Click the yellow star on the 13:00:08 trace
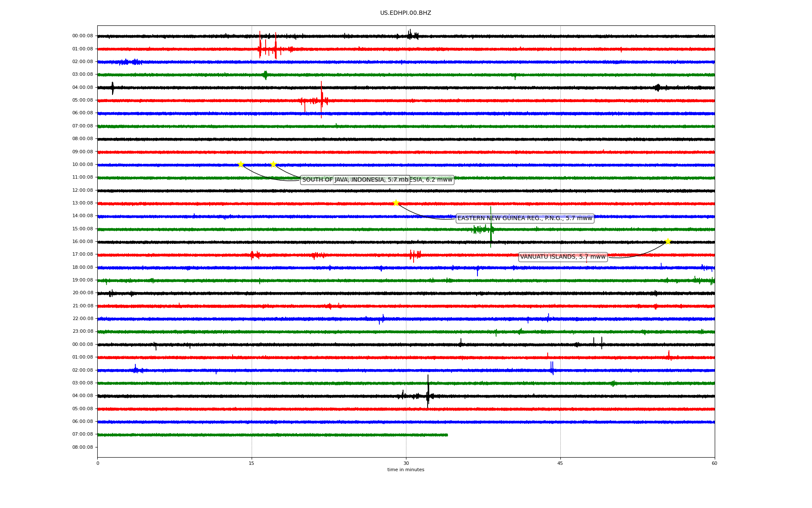The image size is (812, 508). (x=396, y=203)
